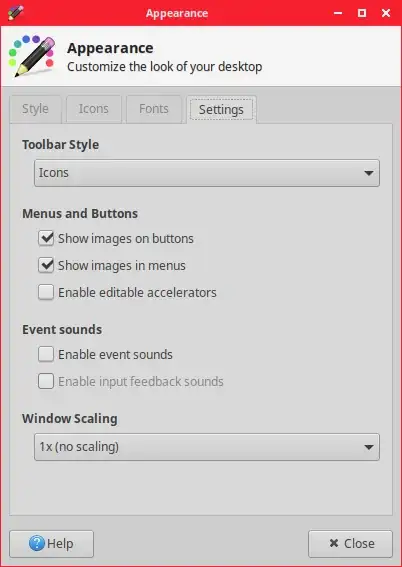Click the Appearance pencil icon in header
The height and width of the screenshot is (567, 402).
coord(31,55)
